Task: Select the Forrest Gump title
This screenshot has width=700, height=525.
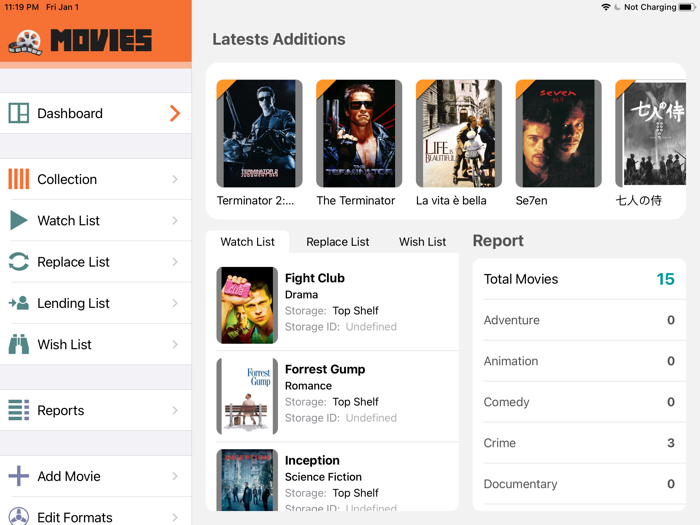Action: (325, 369)
